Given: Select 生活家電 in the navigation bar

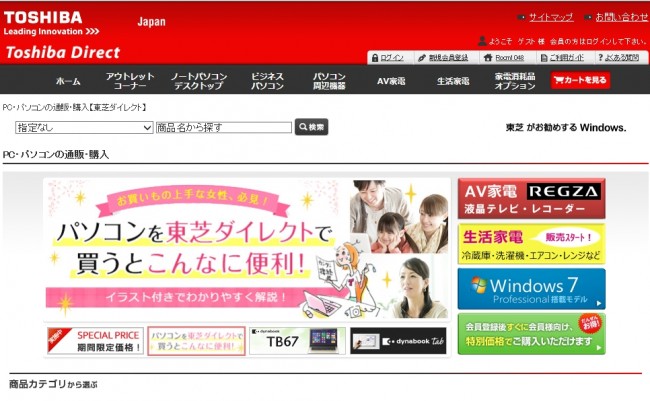Looking at the screenshot, I should tap(453, 81).
